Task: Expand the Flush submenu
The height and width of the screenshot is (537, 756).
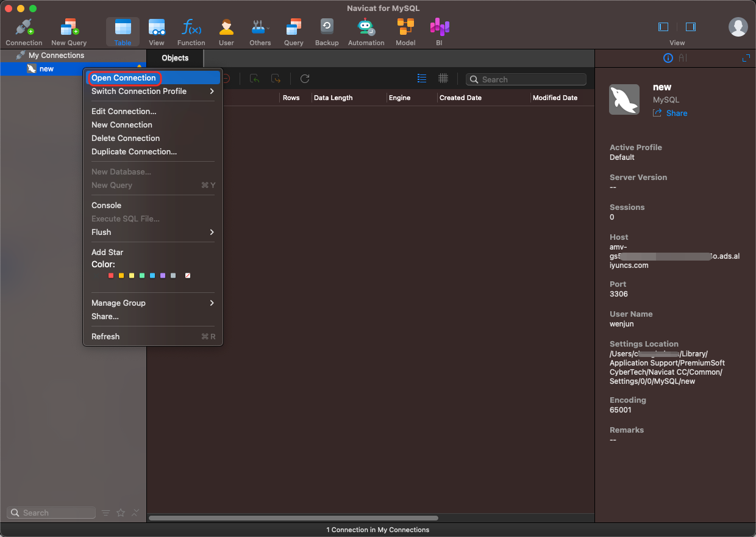Action: point(153,232)
